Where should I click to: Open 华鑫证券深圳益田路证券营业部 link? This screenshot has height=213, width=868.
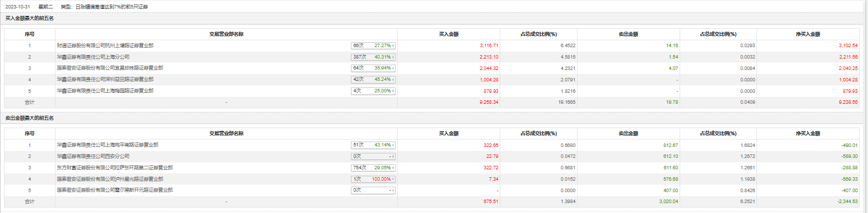tap(105, 79)
